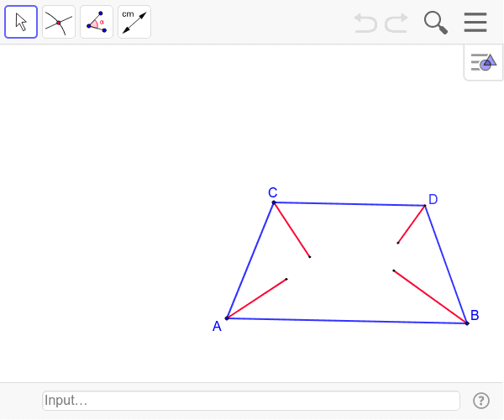This screenshot has width=504, height=420.
Task: Click the label text D
Action: (433, 199)
